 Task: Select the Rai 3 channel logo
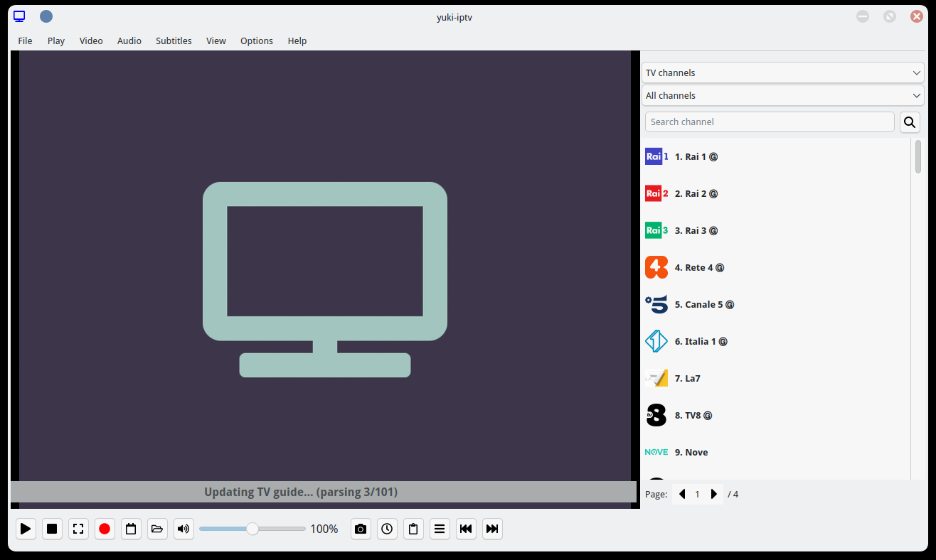click(656, 230)
